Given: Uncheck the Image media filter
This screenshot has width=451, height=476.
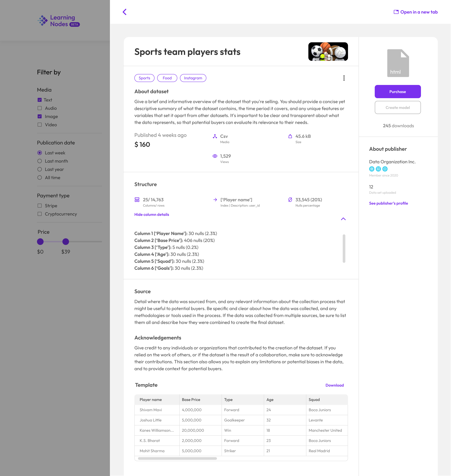Looking at the screenshot, I should (x=40, y=117).
